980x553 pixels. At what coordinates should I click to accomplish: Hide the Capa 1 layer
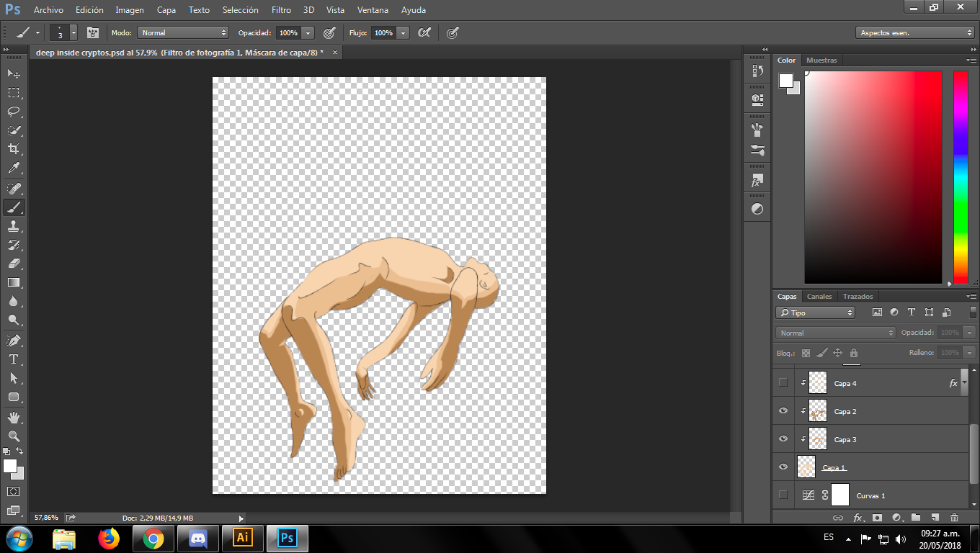[783, 467]
